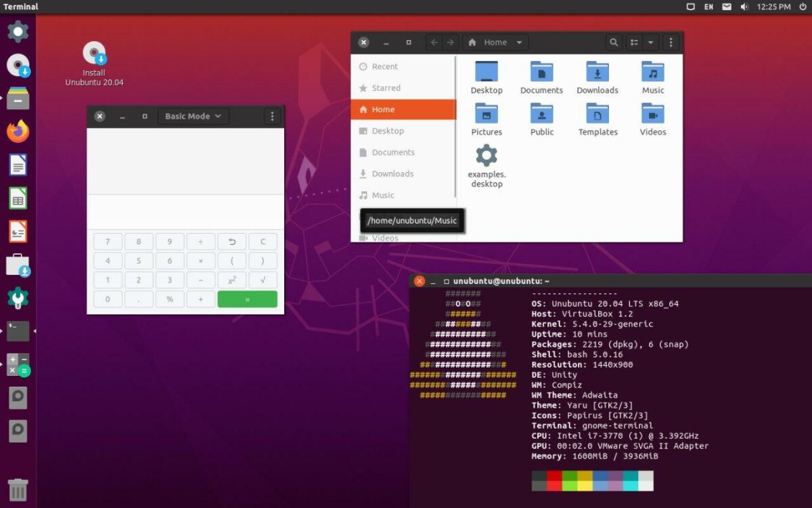Open the Basic Mode dropdown in the calculator
Screen dimensions: 812x508
[x=193, y=116]
